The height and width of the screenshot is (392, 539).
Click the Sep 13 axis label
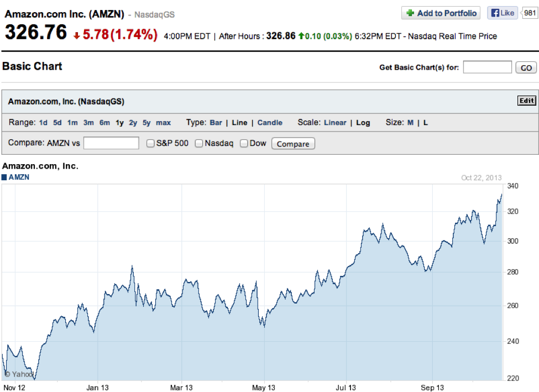coord(432,388)
